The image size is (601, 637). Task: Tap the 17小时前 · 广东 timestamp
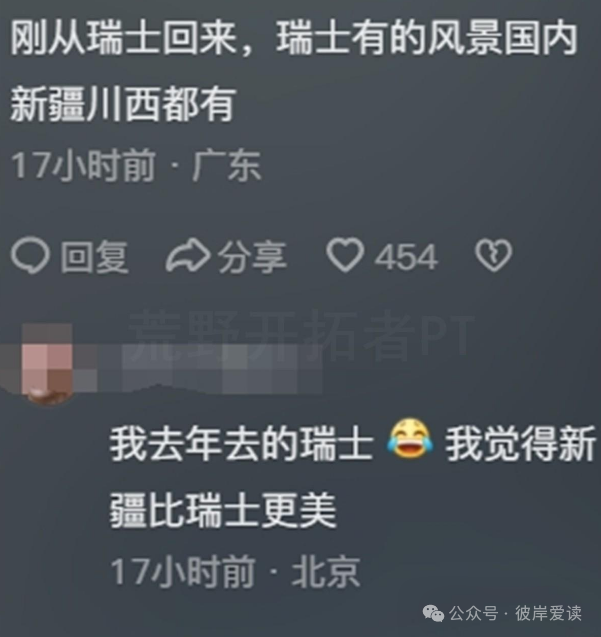coord(136,166)
